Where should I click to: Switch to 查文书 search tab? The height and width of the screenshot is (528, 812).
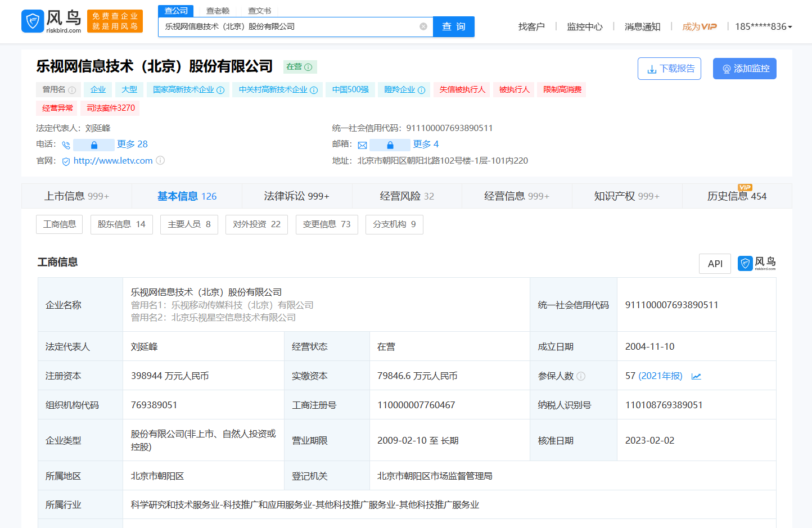pos(259,11)
